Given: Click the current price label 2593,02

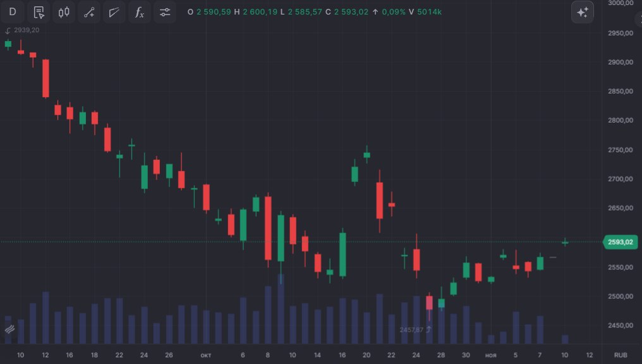Looking at the screenshot, I should coord(620,242).
